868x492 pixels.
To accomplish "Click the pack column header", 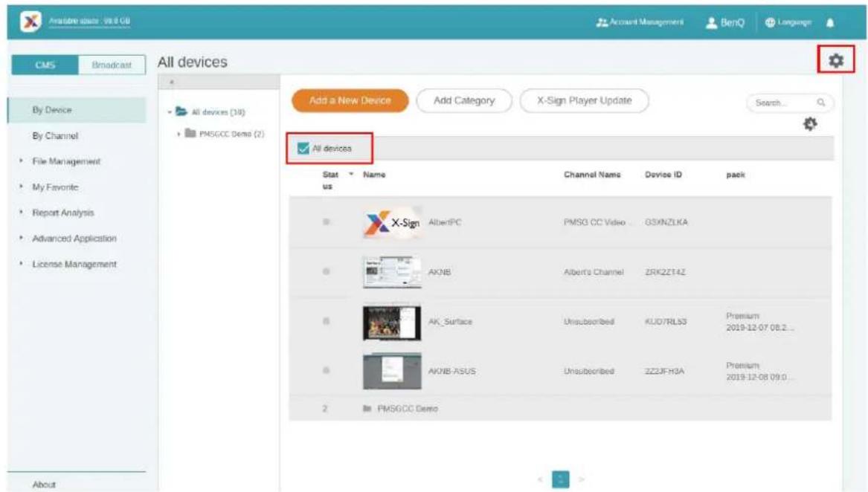I will [x=736, y=175].
